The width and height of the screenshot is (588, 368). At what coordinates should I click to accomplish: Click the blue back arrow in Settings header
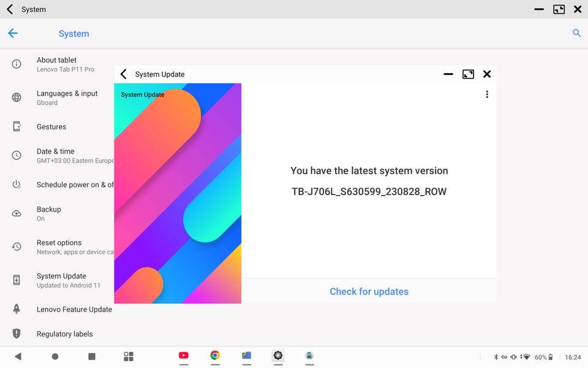13,33
